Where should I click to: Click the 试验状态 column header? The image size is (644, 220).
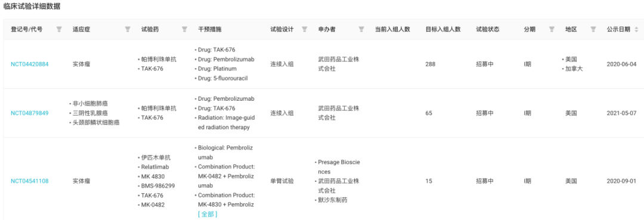pos(488,29)
